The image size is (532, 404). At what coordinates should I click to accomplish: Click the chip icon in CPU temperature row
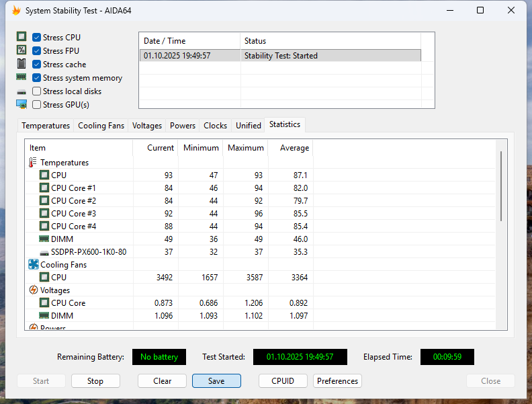(44, 175)
